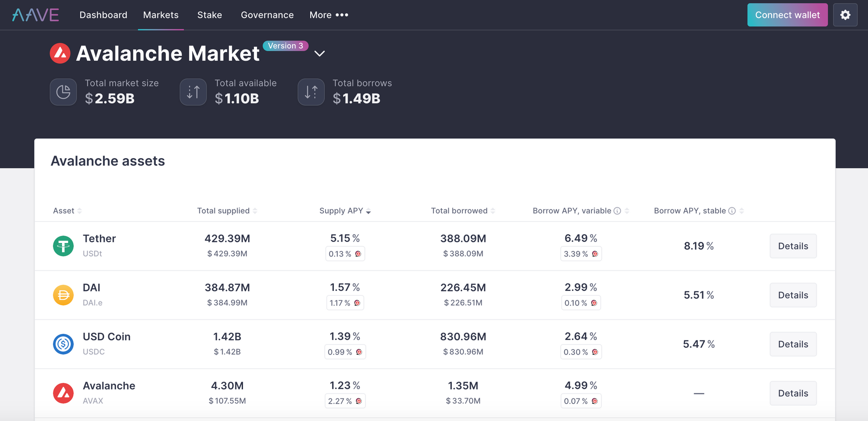Click the Total market size pie icon
Screen dimensions: 868x421
[63, 92]
